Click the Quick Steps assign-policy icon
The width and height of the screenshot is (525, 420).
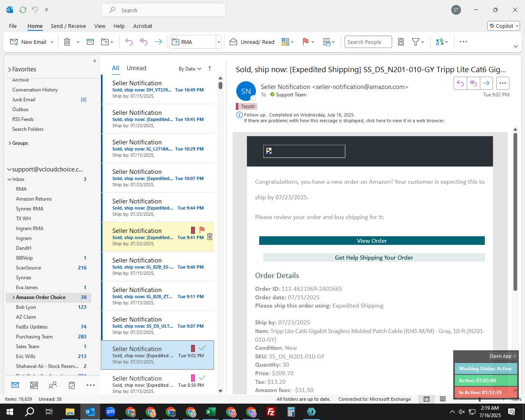click(x=326, y=42)
